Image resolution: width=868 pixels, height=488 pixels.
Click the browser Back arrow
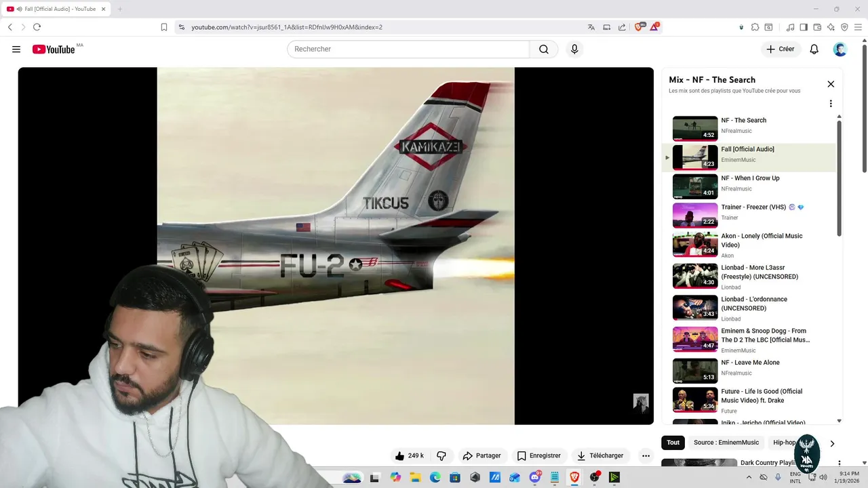(10, 27)
